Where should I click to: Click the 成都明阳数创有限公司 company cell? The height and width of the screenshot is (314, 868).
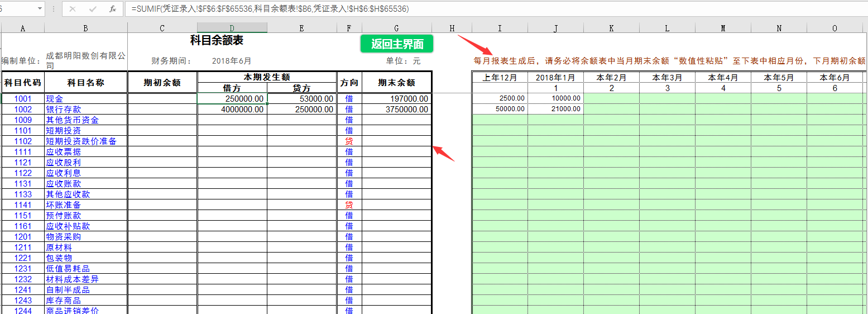click(x=86, y=61)
